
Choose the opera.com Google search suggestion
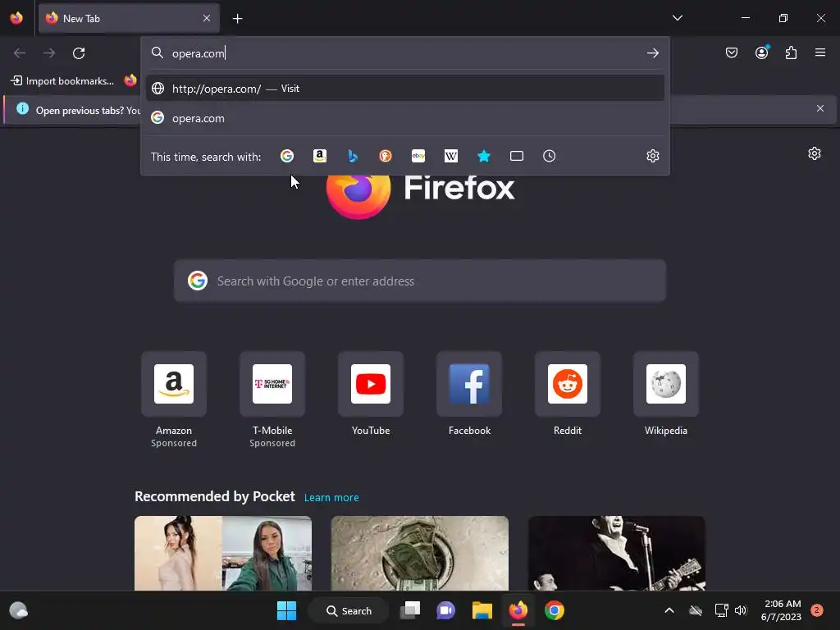pos(405,118)
